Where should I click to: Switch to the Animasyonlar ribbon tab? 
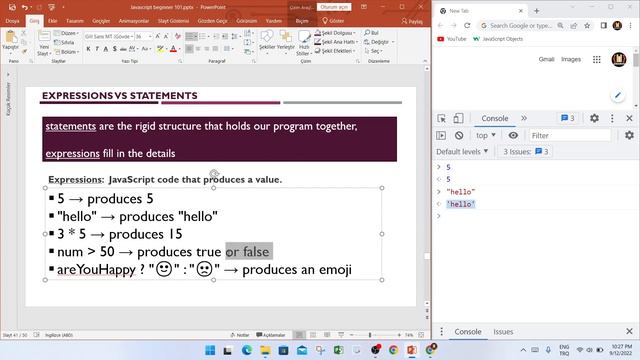[x=134, y=21]
